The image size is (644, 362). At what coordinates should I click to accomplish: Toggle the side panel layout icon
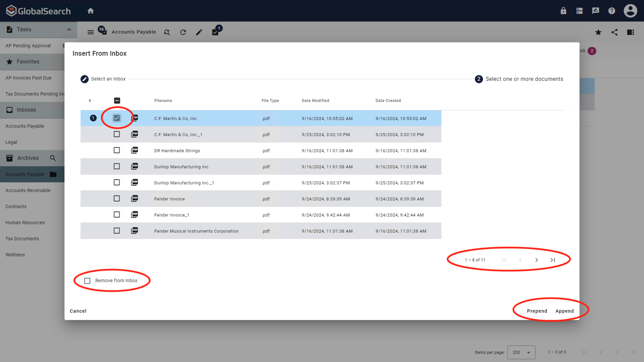(630, 32)
